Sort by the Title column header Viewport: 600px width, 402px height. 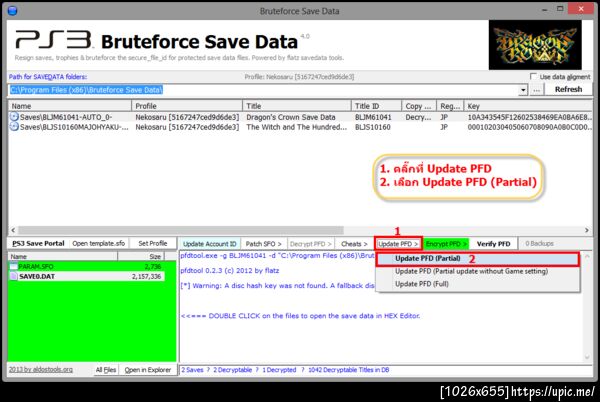tap(297, 106)
